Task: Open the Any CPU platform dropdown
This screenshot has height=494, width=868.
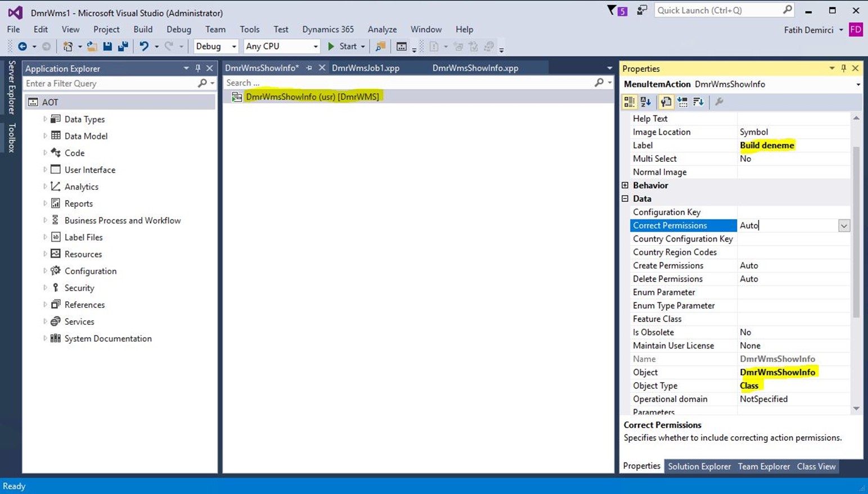Action: [x=315, y=46]
